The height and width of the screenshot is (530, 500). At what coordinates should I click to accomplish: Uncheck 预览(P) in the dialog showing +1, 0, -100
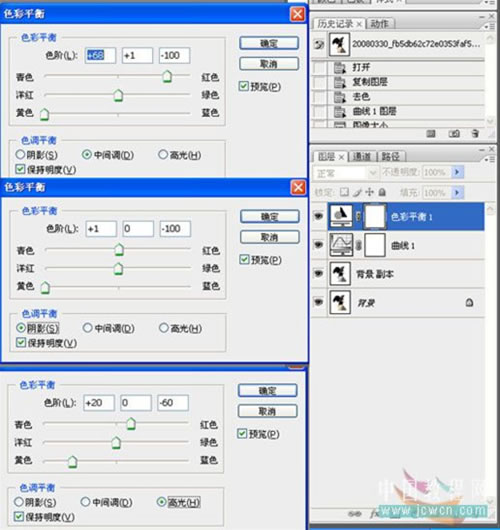pos(244,260)
